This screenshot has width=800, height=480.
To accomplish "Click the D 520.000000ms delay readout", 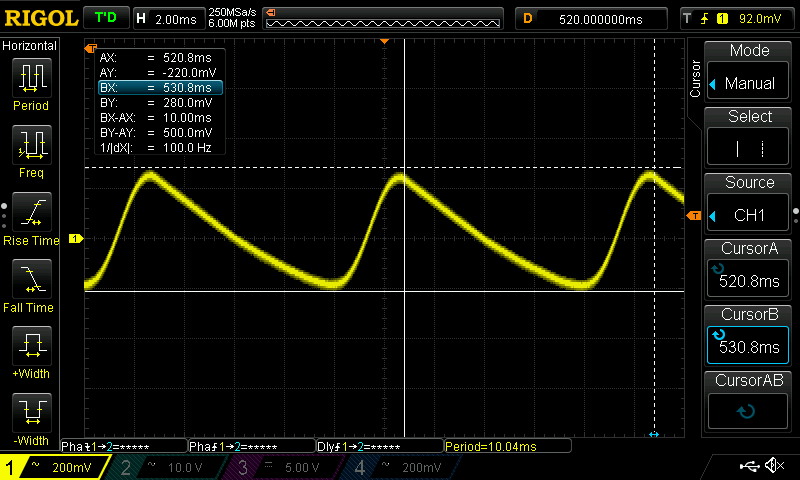I will pos(591,19).
